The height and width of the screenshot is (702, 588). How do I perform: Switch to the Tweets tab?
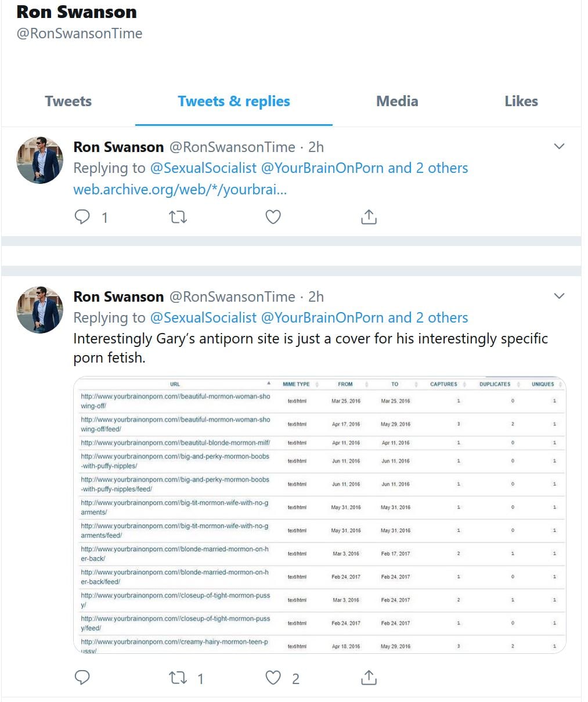click(x=68, y=102)
